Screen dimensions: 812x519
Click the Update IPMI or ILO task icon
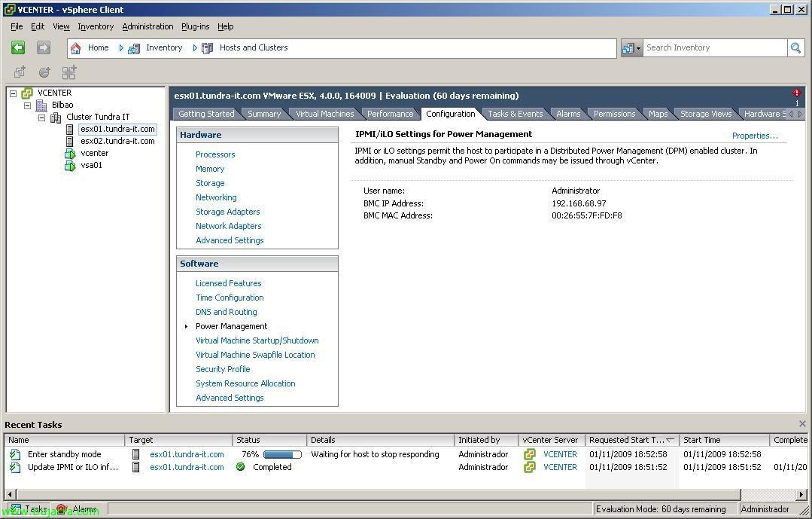16,467
